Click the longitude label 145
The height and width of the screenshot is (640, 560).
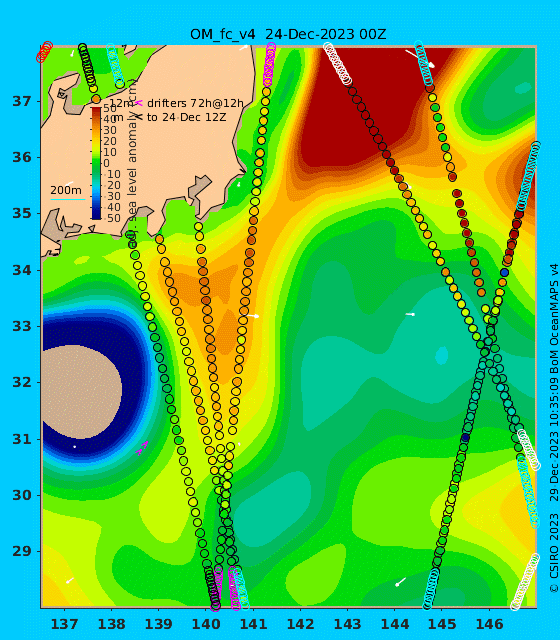click(x=442, y=624)
